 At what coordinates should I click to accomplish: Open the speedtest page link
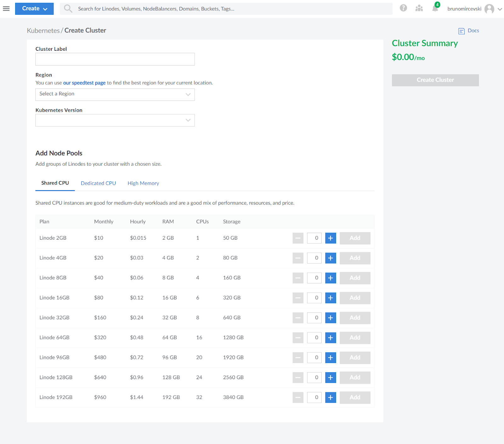click(84, 83)
